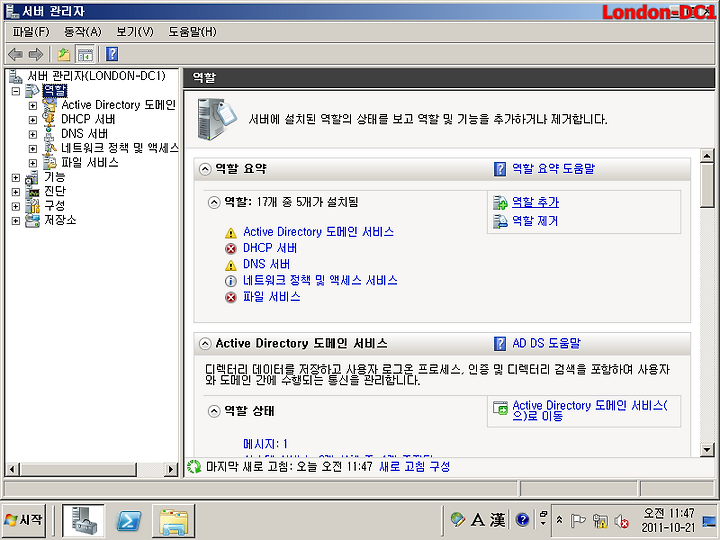
Task: Click warning icon beside Active Directory 도메인 서비스
Action: (231, 233)
